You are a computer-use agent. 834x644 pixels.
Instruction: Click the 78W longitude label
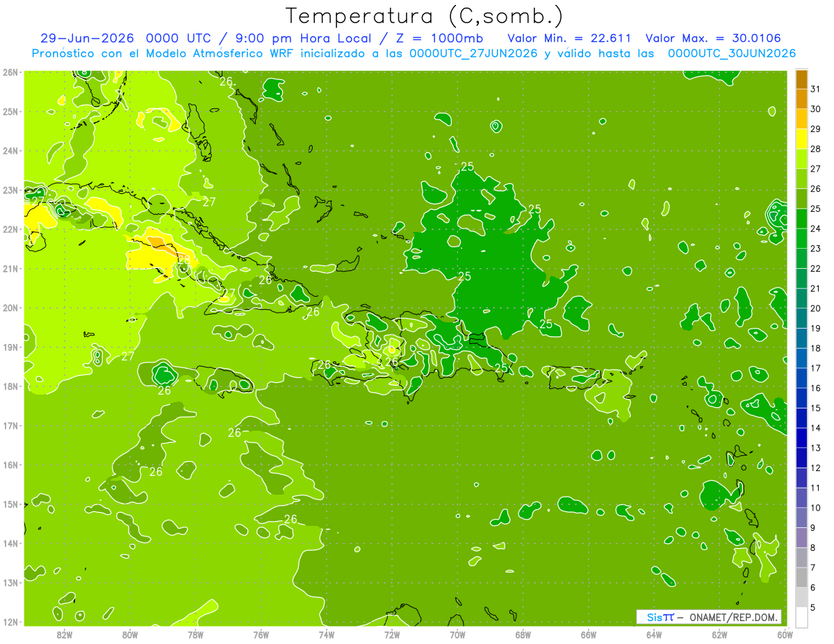(195, 634)
